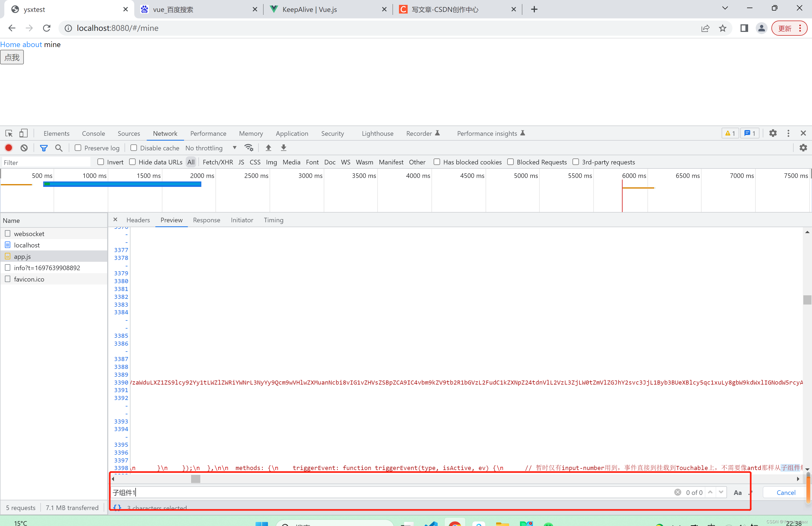Activate the inspect element picker
This screenshot has height=526, width=812.
coord(9,133)
